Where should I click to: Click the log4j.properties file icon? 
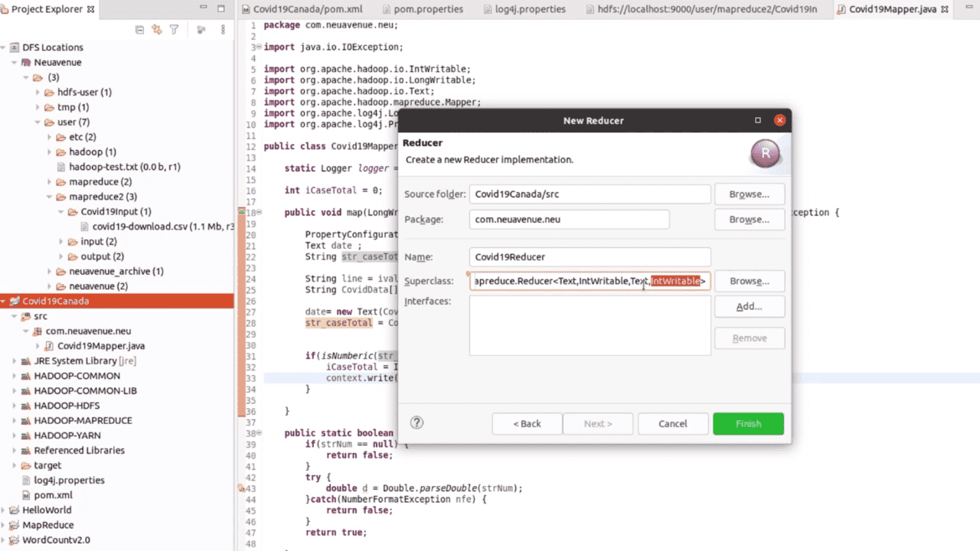(26, 481)
